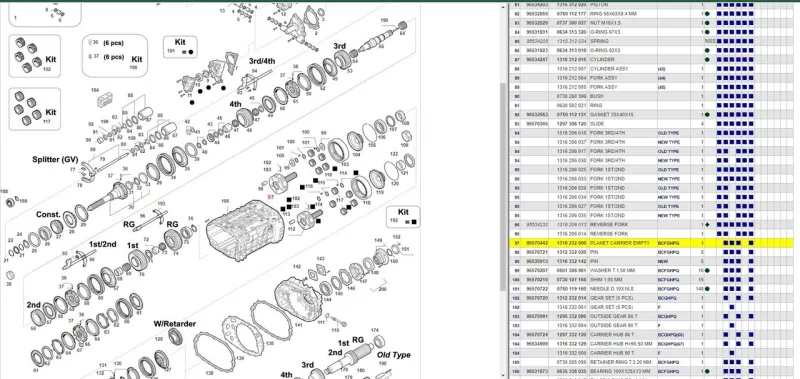800x379 pixels.
Task: Select planet carrier 112 in the diagram
Action: click(309, 219)
